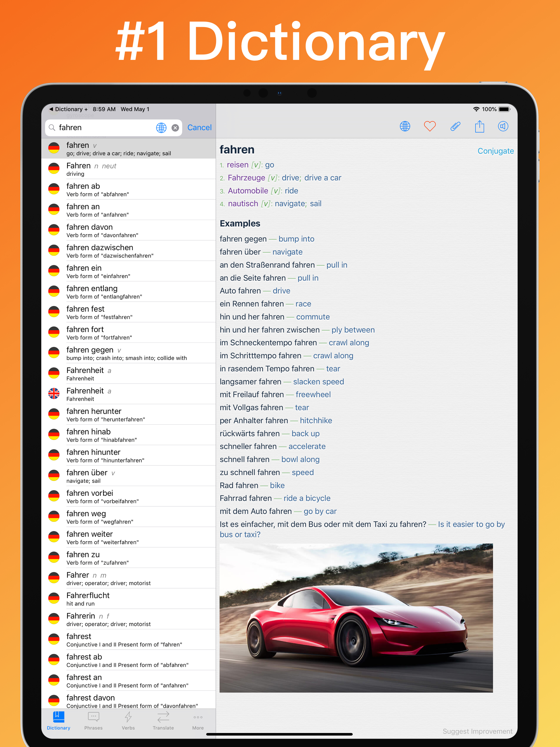Open the "fahren ab" result

click(128, 189)
